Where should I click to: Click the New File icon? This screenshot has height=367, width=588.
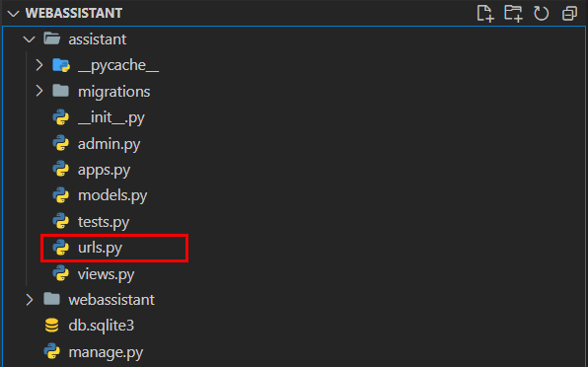[485, 14]
